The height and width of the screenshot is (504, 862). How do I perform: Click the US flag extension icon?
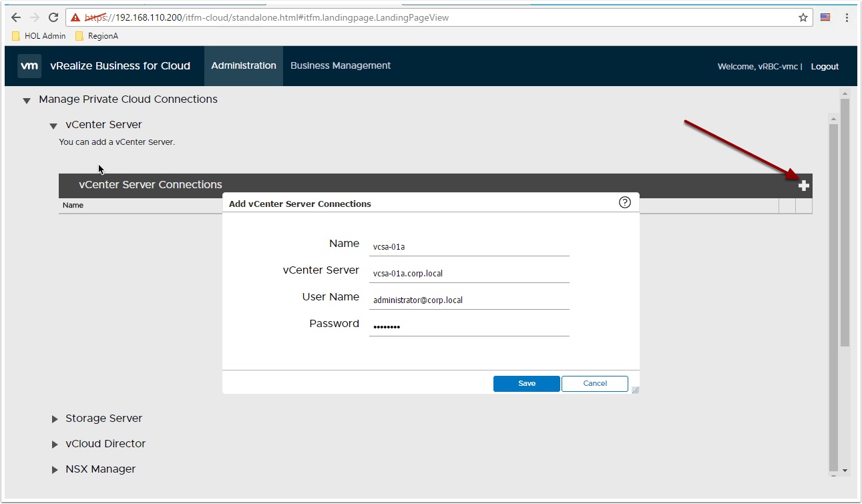(825, 17)
